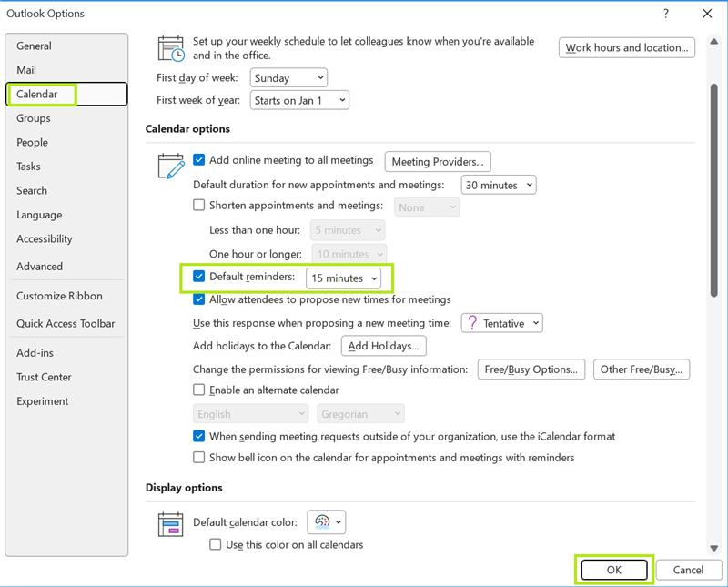Click the work schedule calendar-clock icon
728x587 pixels.
171,49
